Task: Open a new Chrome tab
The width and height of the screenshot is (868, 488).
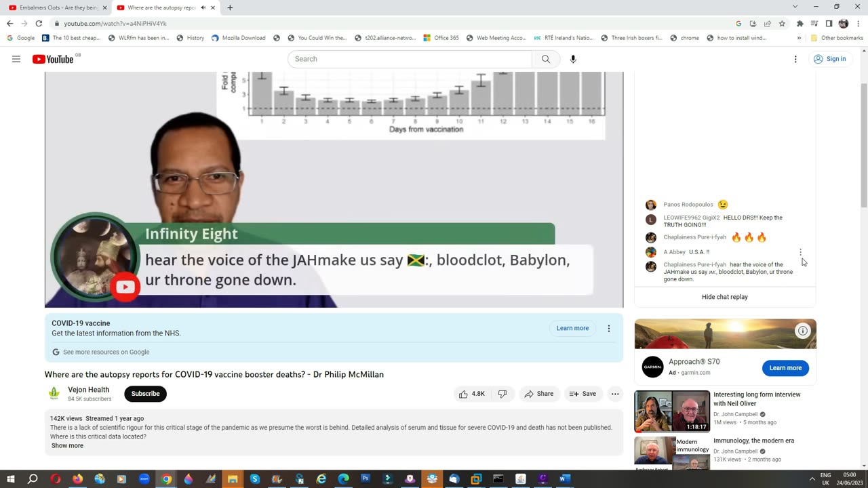Action: click(230, 7)
